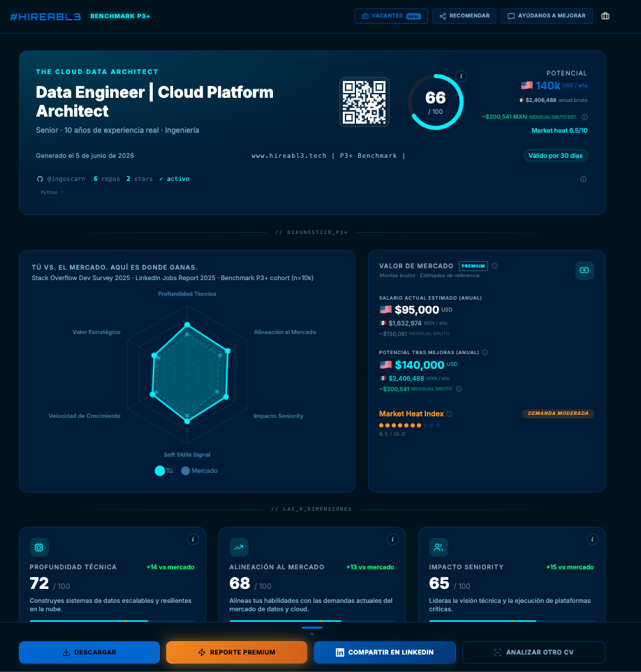
Task: Click Profundidad Técnica radar axis label
Action: (187, 293)
